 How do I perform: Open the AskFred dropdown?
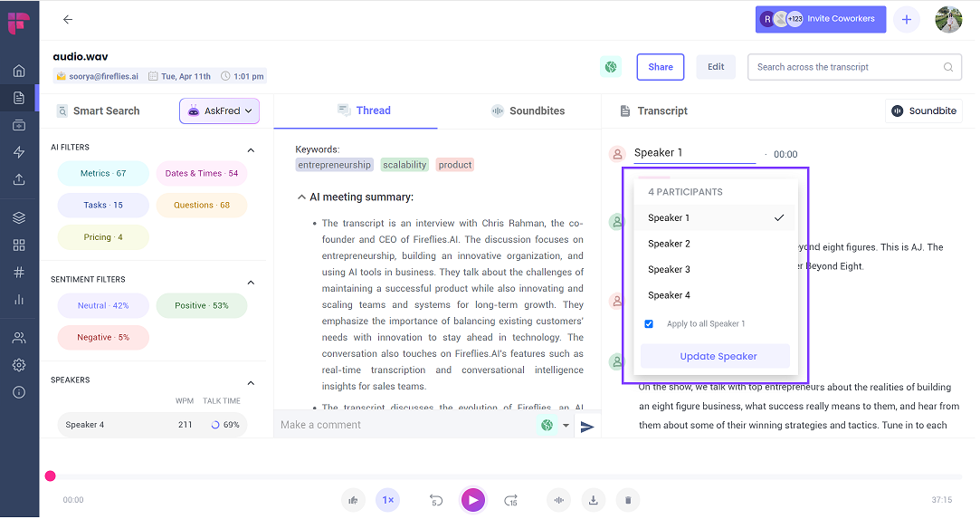pyautogui.click(x=219, y=111)
